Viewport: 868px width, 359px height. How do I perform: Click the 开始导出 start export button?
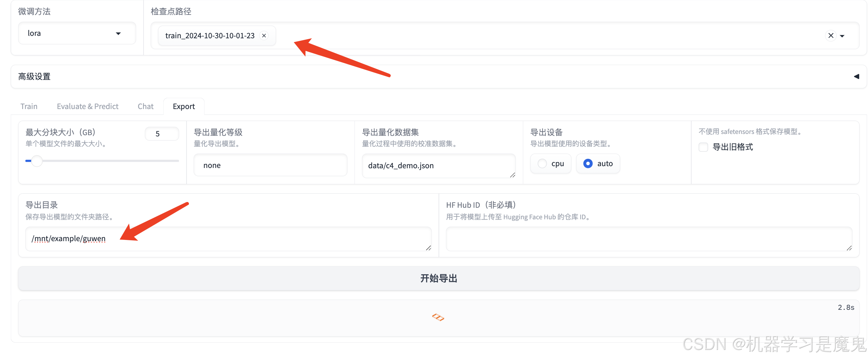[x=439, y=279]
